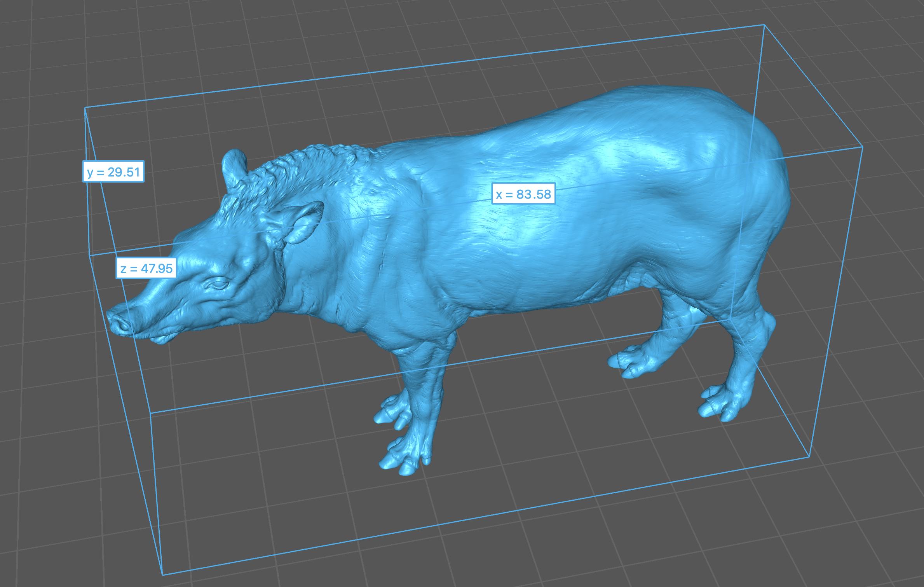Click the right-middle bounding box corner

[863, 147]
